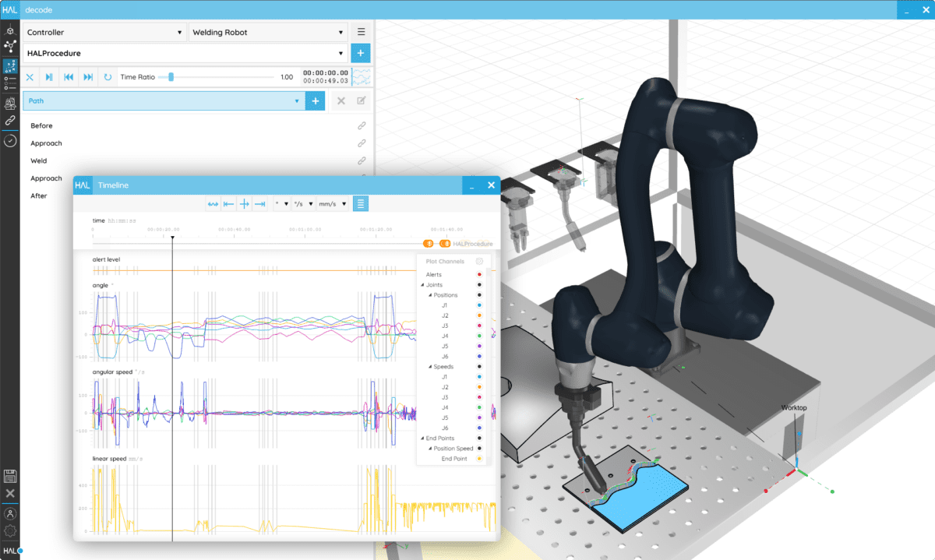The width and height of the screenshot is (935, 560).
Task: Open the HALProcedure dropdown
Action: (x=185, y=54)
